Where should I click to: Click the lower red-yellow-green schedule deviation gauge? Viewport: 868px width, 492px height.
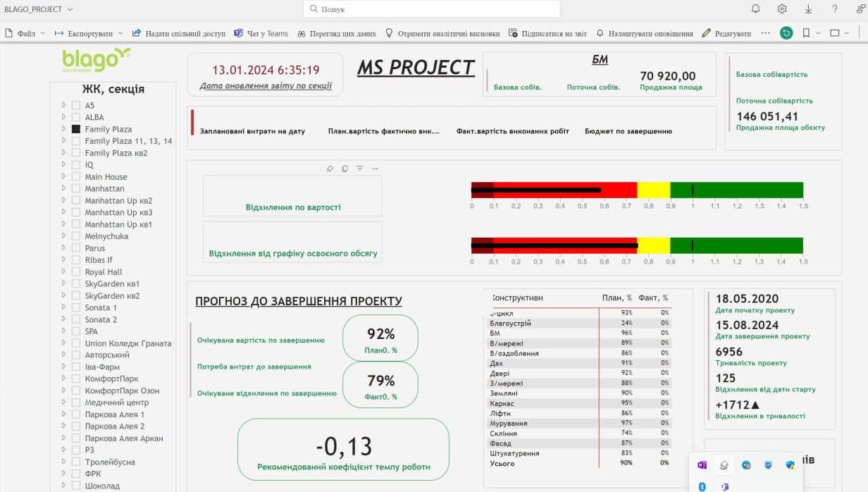[x=637, y=245]
